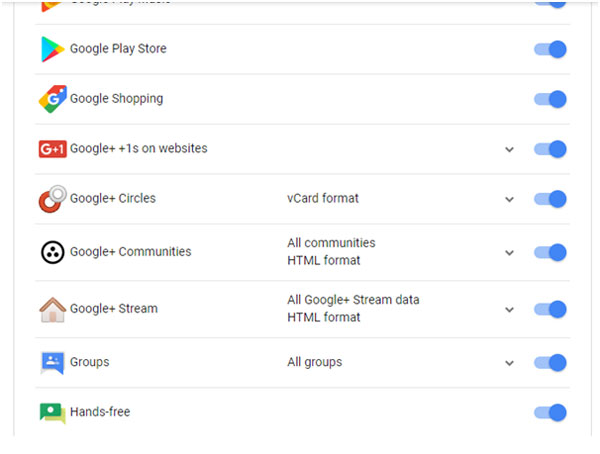600x454 pixels.
Task: Disable the Google Play Store toggle
Action: point(551,49)
